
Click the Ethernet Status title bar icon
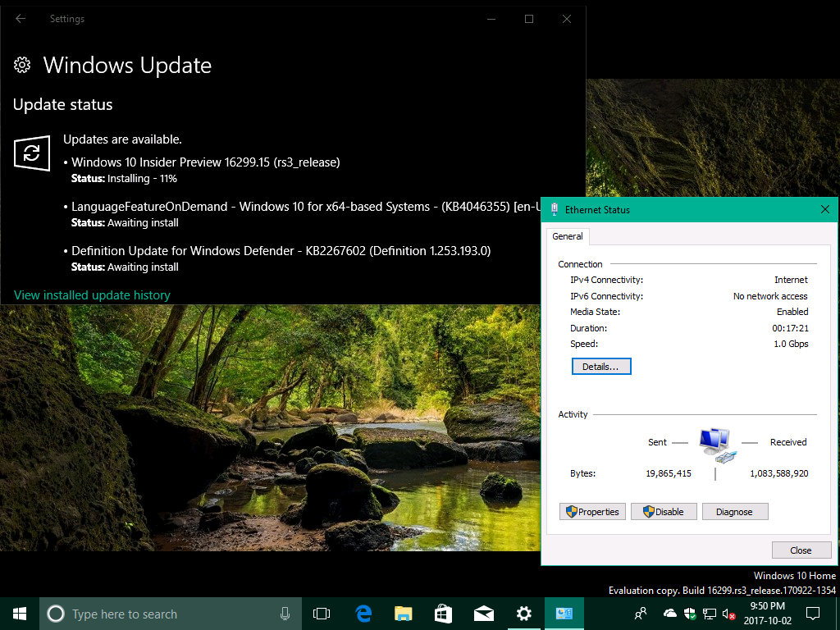[x=555, y=209]
